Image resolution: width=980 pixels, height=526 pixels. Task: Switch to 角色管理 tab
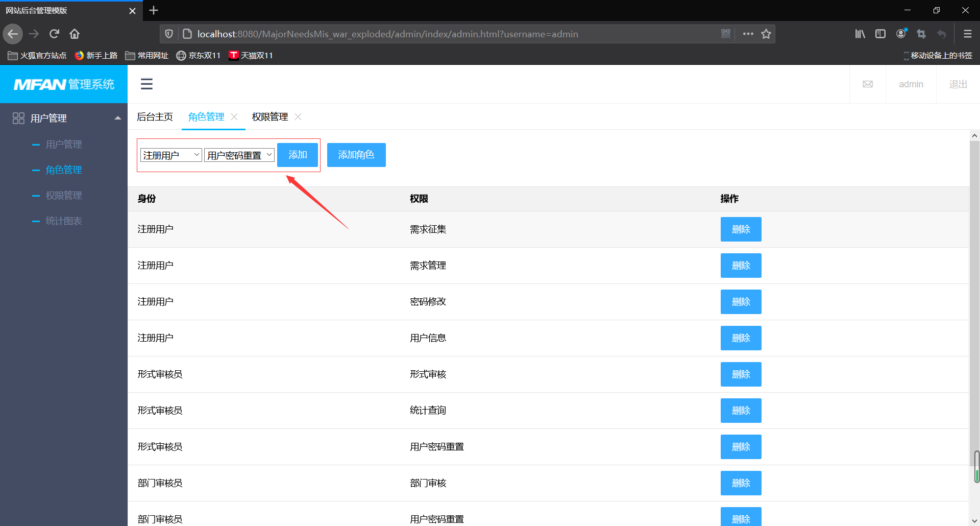tap(206, 117)
